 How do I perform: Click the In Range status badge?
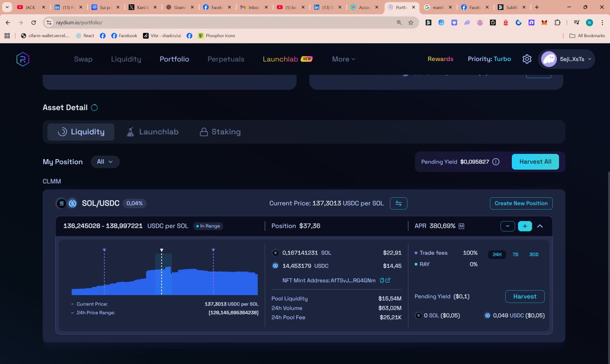click(x=208, y=226)
